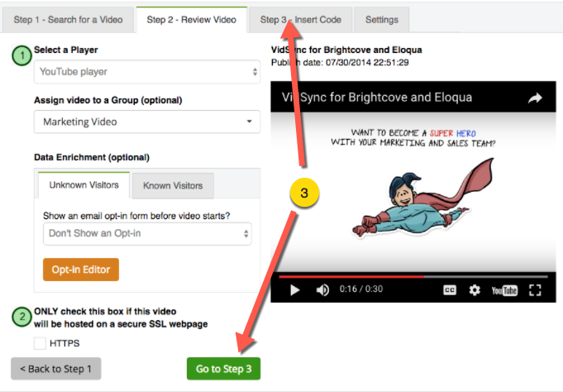Image resolution: width=563 pixels, height=392 pixels.
Task: Enter fullscreen in the video player
Action: [x=535, y=290]
